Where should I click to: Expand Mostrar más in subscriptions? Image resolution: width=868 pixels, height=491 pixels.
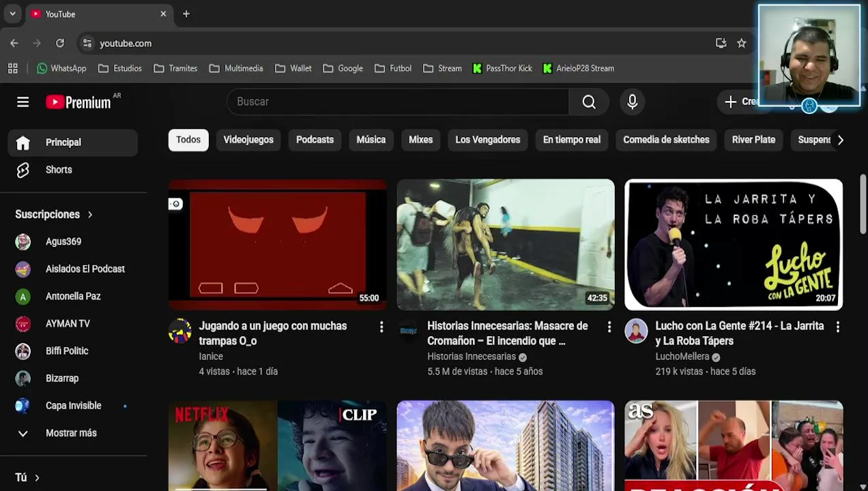coord(73,433)
